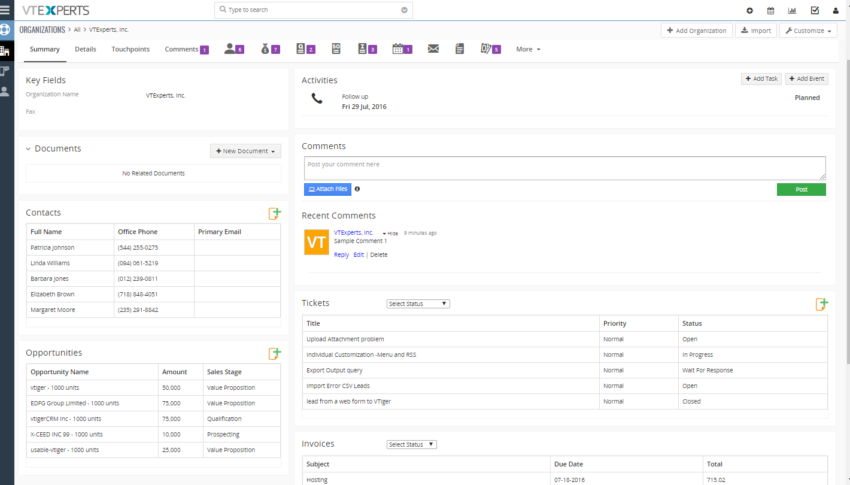Open the Hosting invoice row

click(x=565, y=479)
